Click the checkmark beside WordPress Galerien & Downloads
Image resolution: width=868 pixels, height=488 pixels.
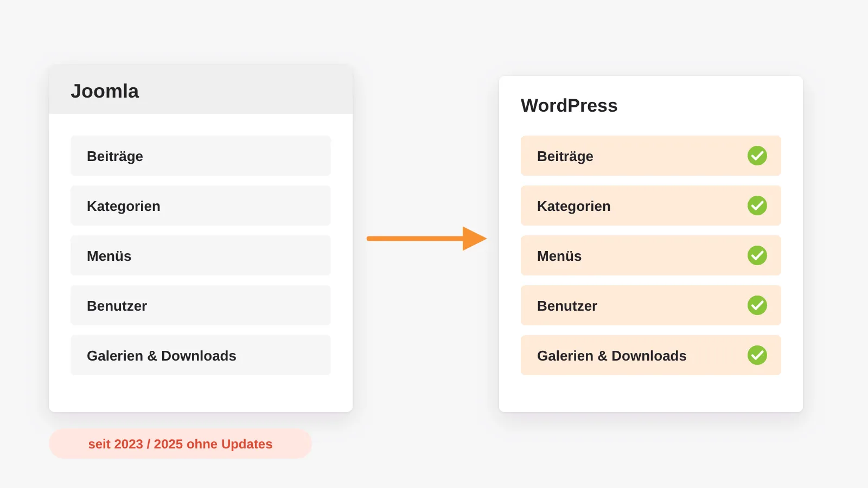(x=757, y=355)
